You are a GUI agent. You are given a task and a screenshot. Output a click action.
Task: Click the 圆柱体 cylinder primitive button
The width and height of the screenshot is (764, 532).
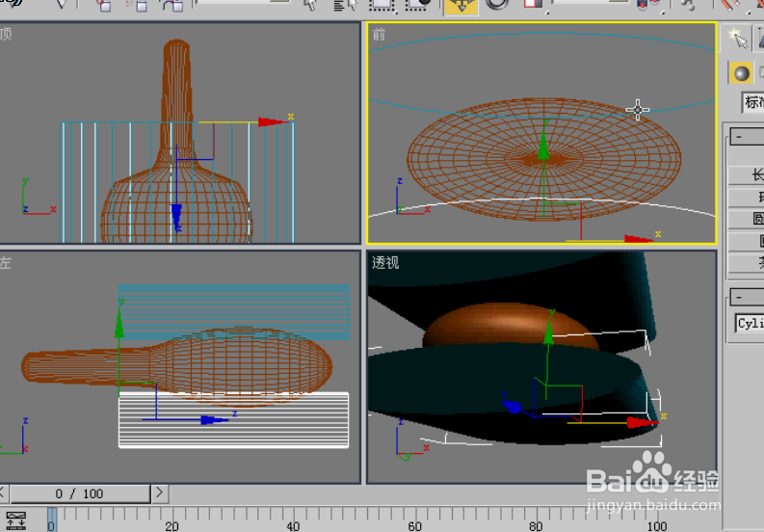pos(746,219)
